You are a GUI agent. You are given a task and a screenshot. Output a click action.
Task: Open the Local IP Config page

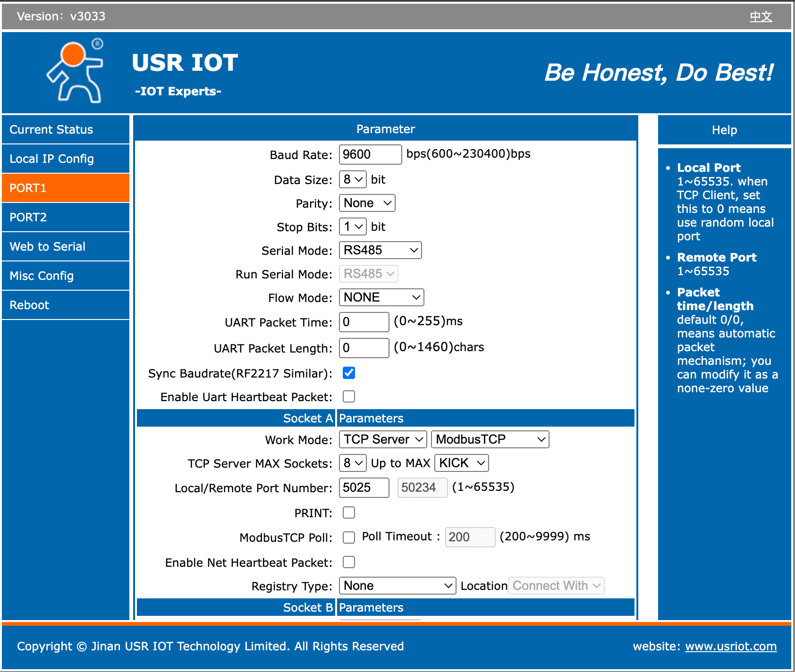[x=51, y=159]
